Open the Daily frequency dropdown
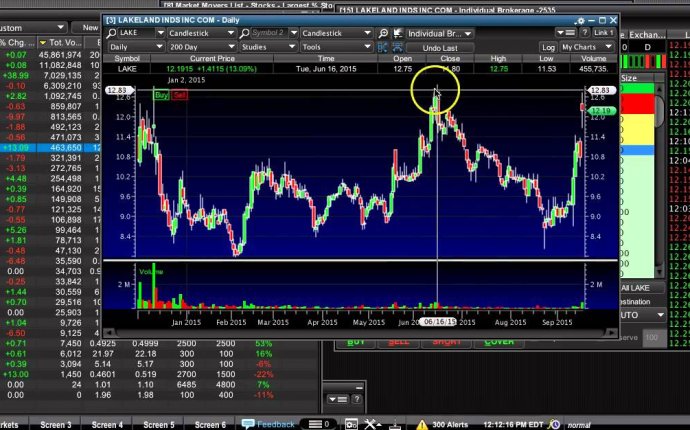This screenshot has width=690, height=430. pyautogui.click(x=136, y=47)
